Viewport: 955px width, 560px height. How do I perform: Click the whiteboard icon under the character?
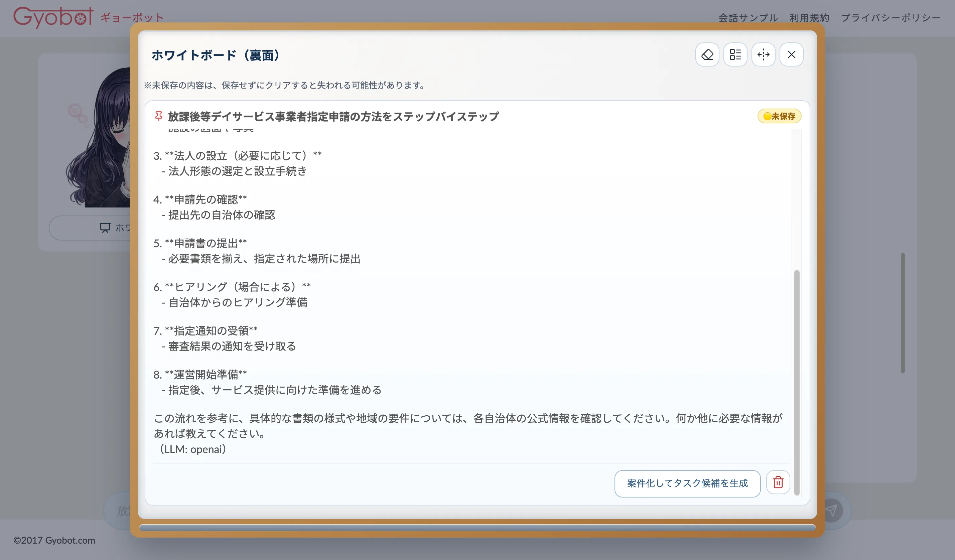[105, 228]
